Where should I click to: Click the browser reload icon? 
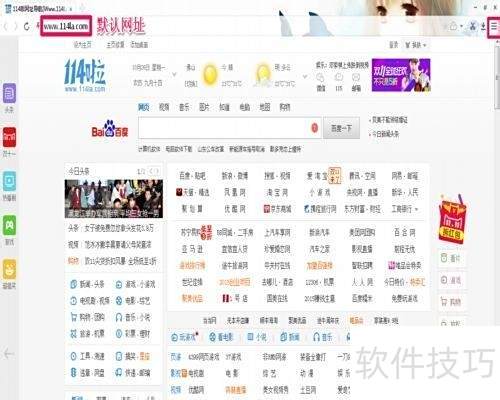[x=27, y=26]
